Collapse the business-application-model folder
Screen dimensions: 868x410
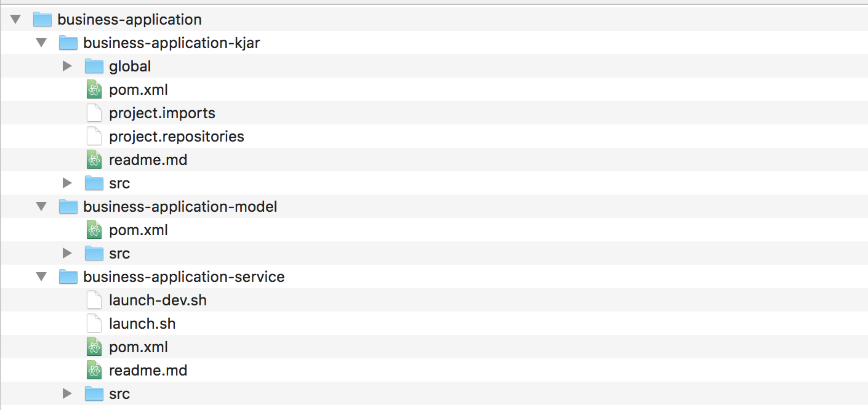42,207
